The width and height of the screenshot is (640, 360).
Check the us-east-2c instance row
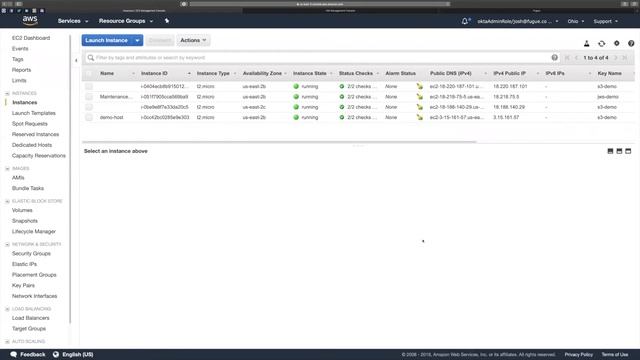(x=89, y=107)
